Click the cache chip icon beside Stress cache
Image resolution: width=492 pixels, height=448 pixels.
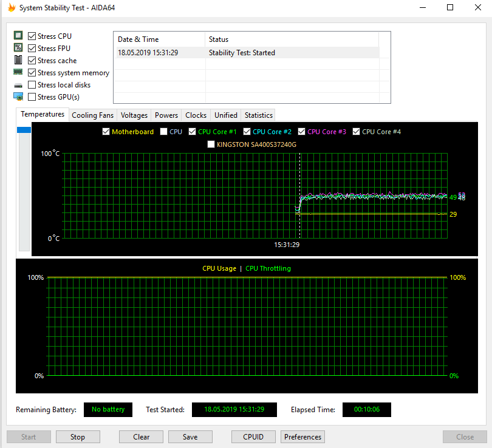[18, 59]
